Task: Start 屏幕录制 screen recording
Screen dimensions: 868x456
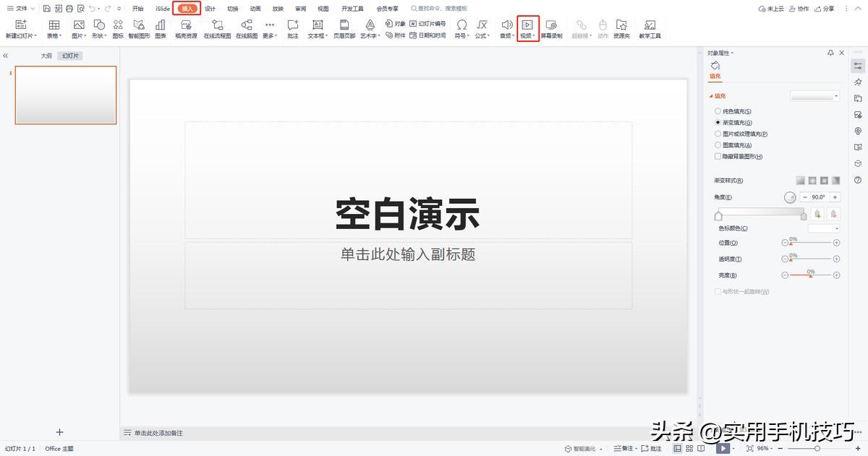Action: (x=553, y=29)
